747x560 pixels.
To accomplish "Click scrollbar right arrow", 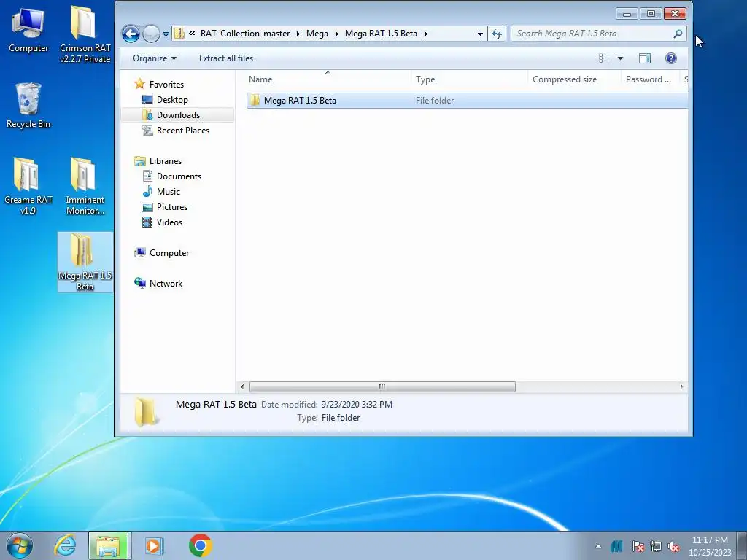I will click(681, 386).
